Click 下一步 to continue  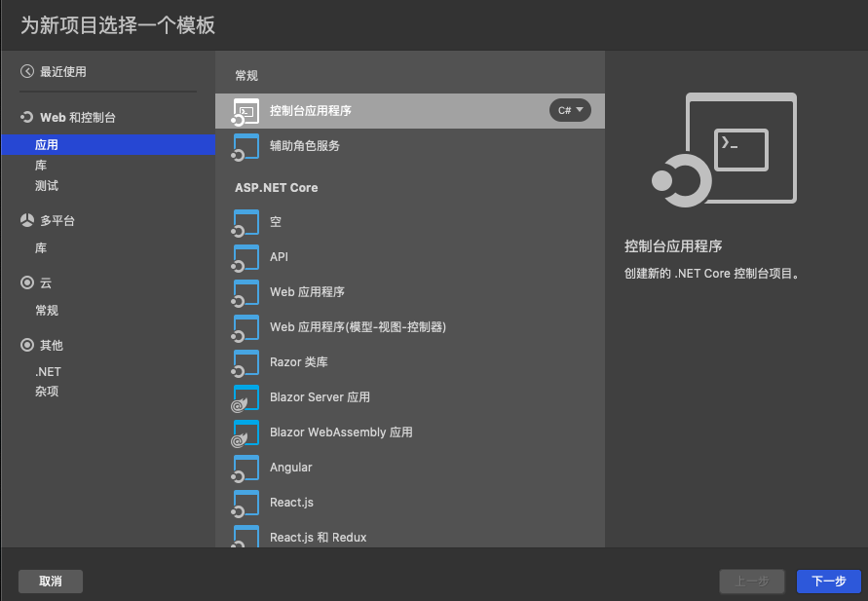pyautogui.click(x=829, y=582)
